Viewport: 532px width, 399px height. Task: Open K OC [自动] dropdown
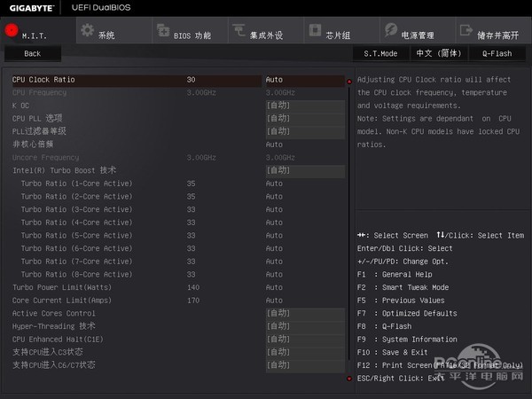[305, 106]
